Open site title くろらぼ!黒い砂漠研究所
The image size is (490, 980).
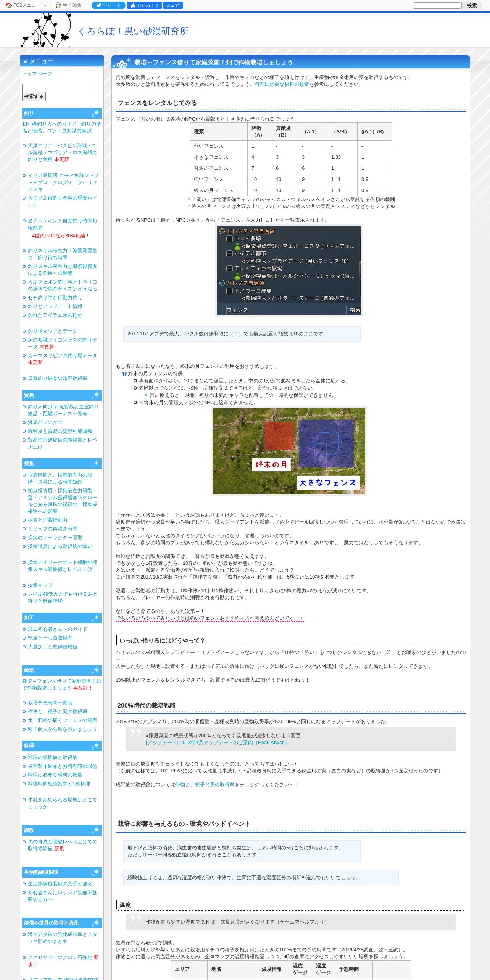point(133,31)
